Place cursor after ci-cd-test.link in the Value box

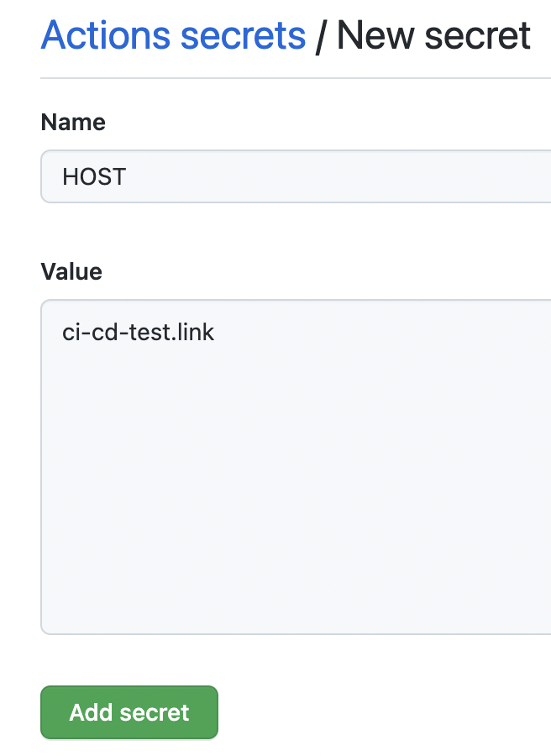(217, 332)
